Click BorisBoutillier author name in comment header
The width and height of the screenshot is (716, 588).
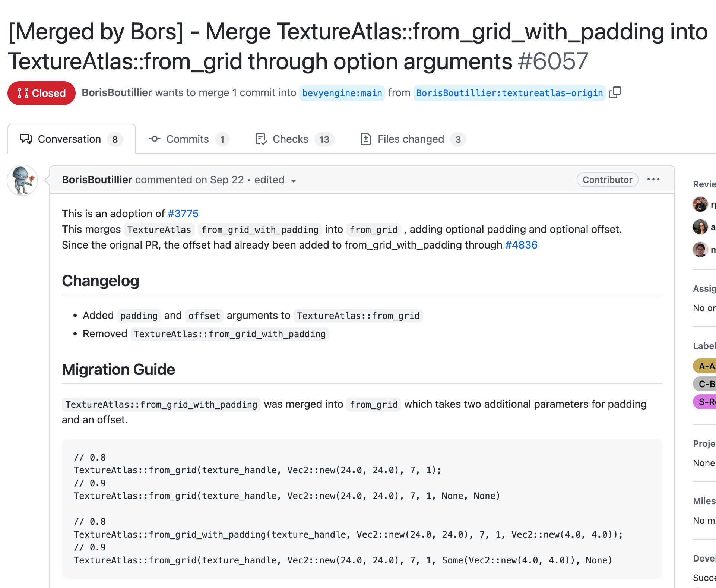pos(97,180)
